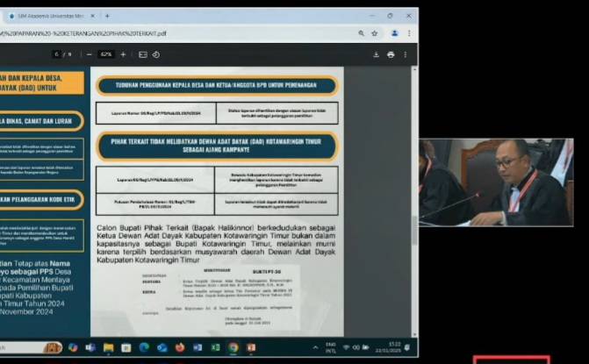Screen dimensions: 589x364
Task: Open a new browser tab
Action: point(107,16)
